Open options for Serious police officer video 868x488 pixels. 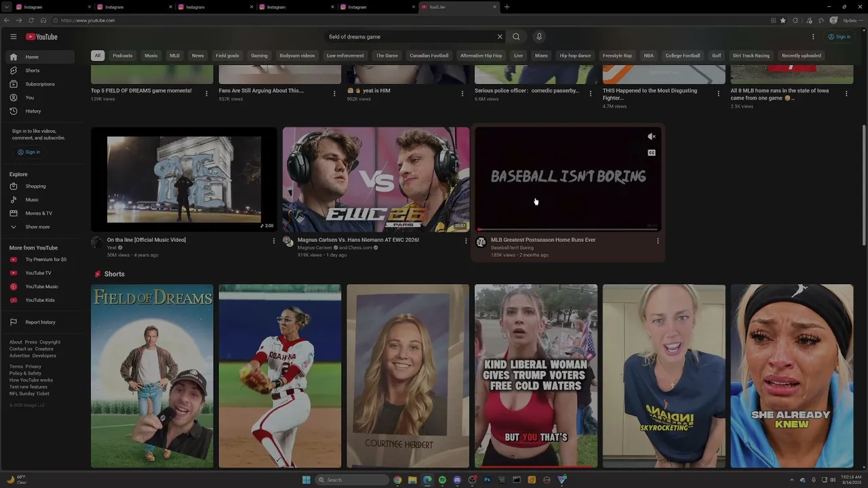[591, 94]
